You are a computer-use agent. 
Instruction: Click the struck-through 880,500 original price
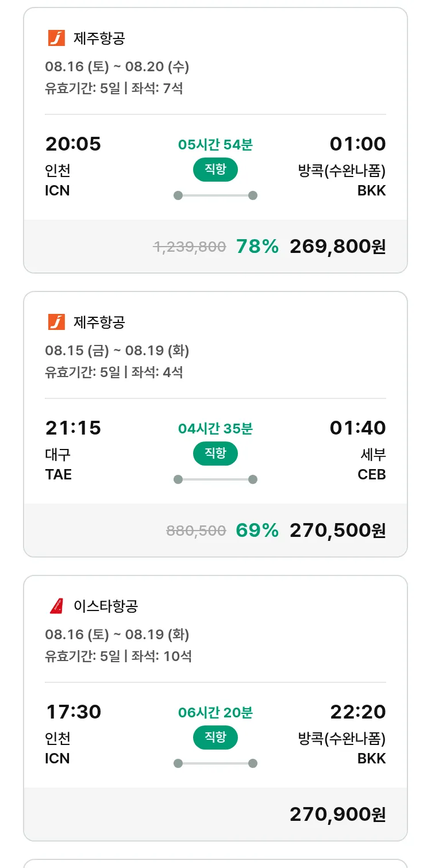click(196, 531)
